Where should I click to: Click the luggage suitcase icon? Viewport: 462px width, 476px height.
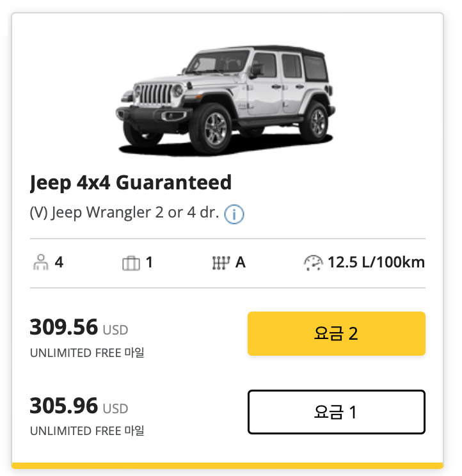pos(131,262)
